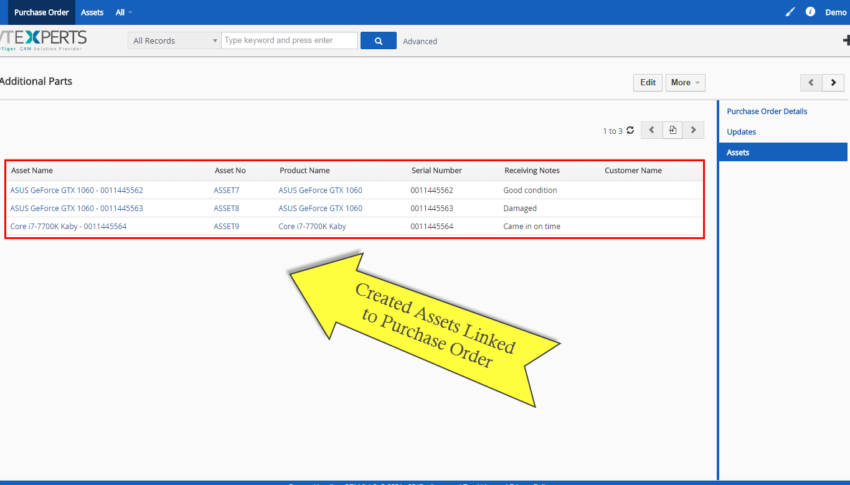Click serial number 0011445562 cell
850x485 pixels.
pos(432,190)
